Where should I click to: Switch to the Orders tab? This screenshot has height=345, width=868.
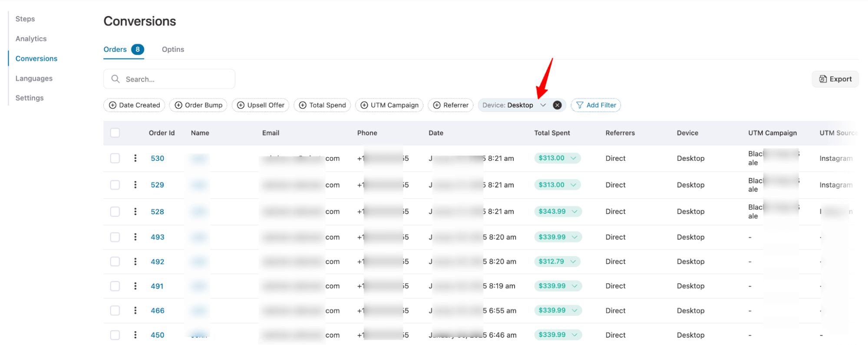click(123, 50)
